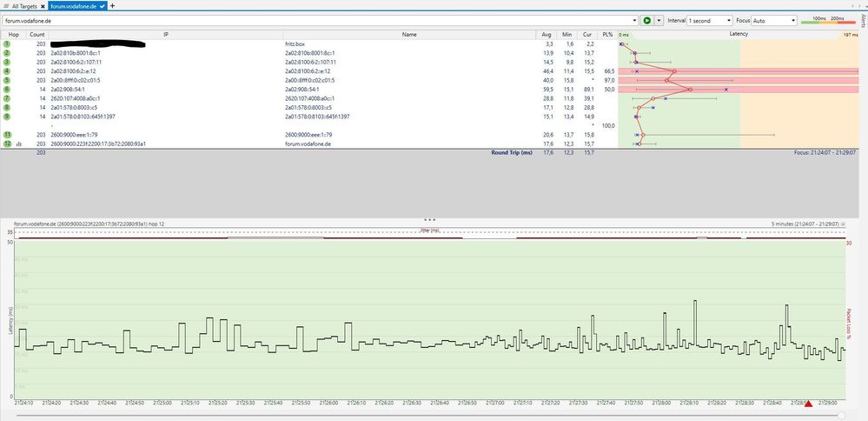Click IP 2600:9000:eee:1::79 in hop 11
The image size is (868, 421).
pos(74,135)
